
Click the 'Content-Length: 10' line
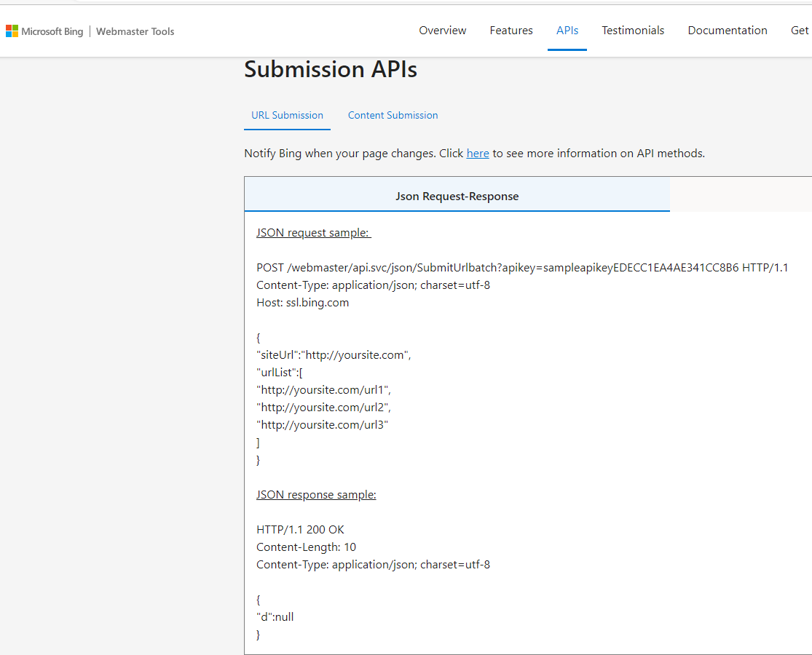pyautogui.click(x=306, y=547)
